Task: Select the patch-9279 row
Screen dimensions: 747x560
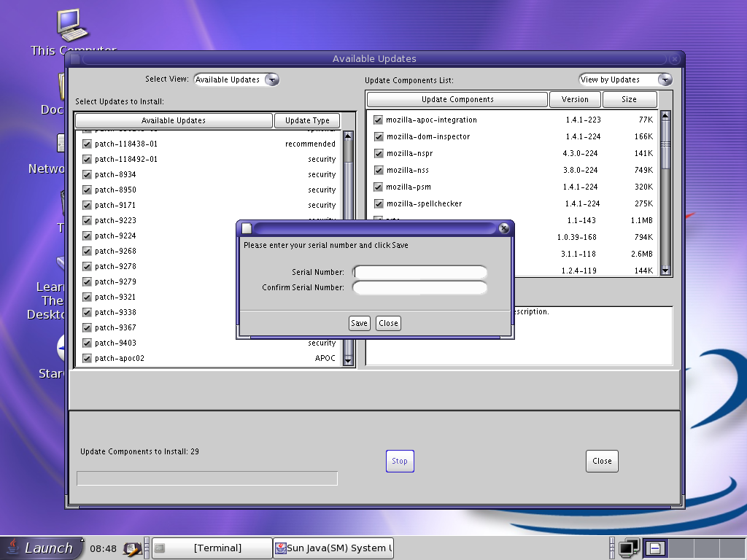Action: [x=209, y=281]
